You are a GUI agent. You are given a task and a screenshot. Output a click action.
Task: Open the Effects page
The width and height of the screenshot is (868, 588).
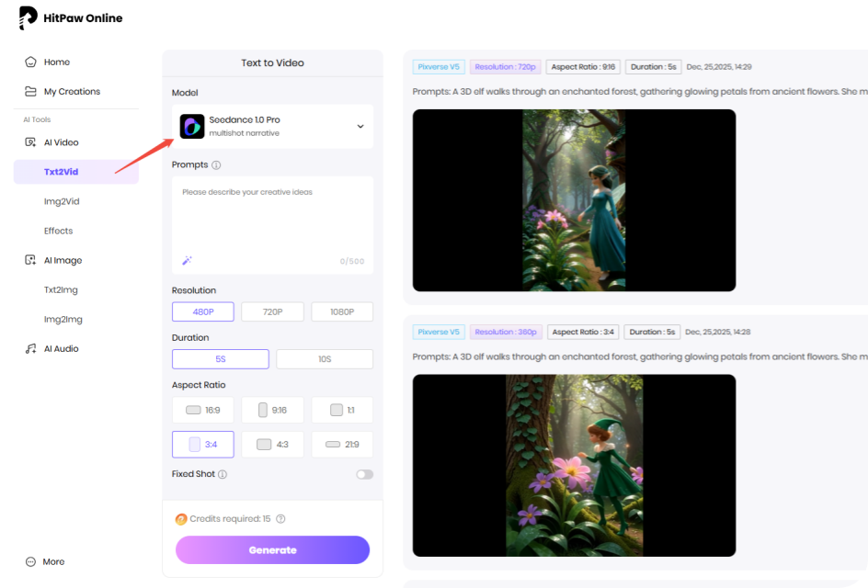coord(58,231)
